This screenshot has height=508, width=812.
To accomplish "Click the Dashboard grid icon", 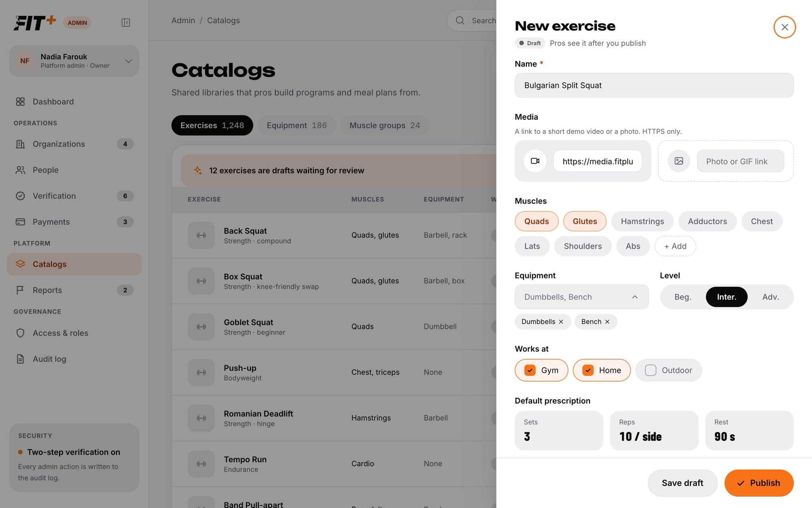I will (x=20, y=102).
